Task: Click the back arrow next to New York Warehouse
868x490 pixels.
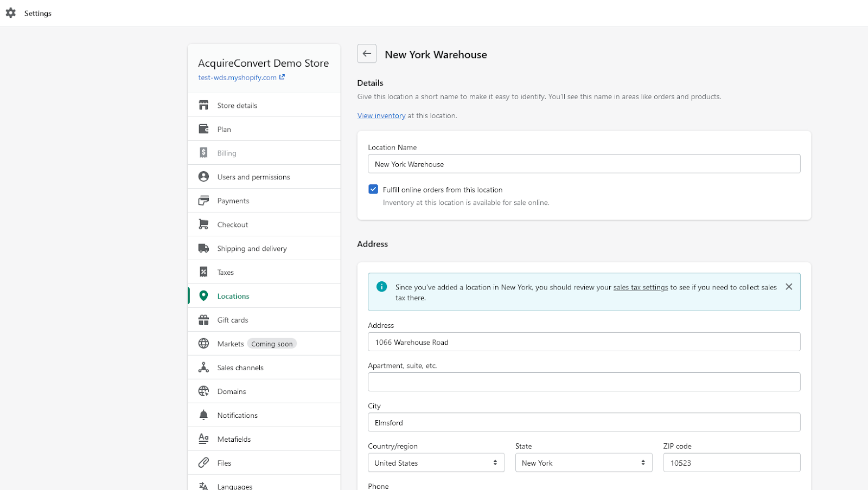Action: [367, 54]
